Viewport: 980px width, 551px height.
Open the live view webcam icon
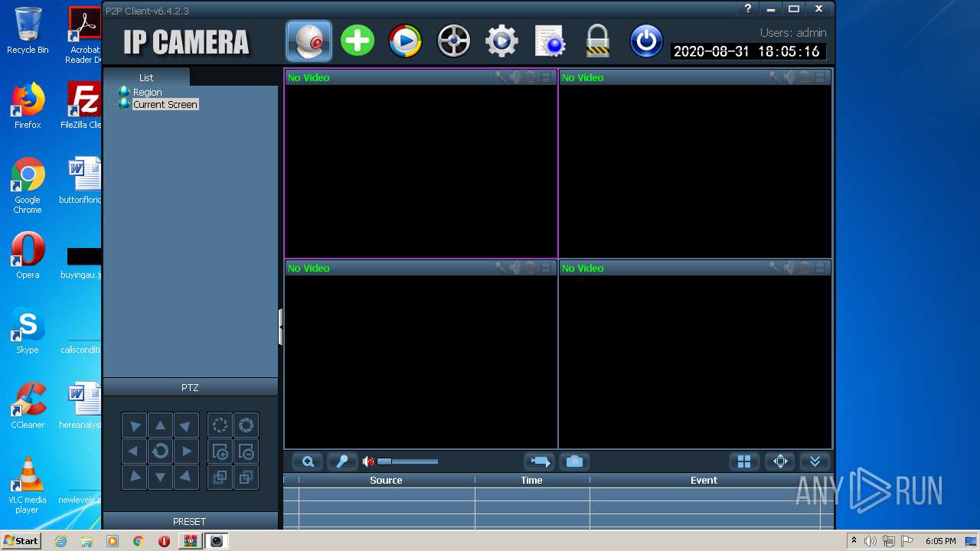pyautogui.click(x=309, y=41)
